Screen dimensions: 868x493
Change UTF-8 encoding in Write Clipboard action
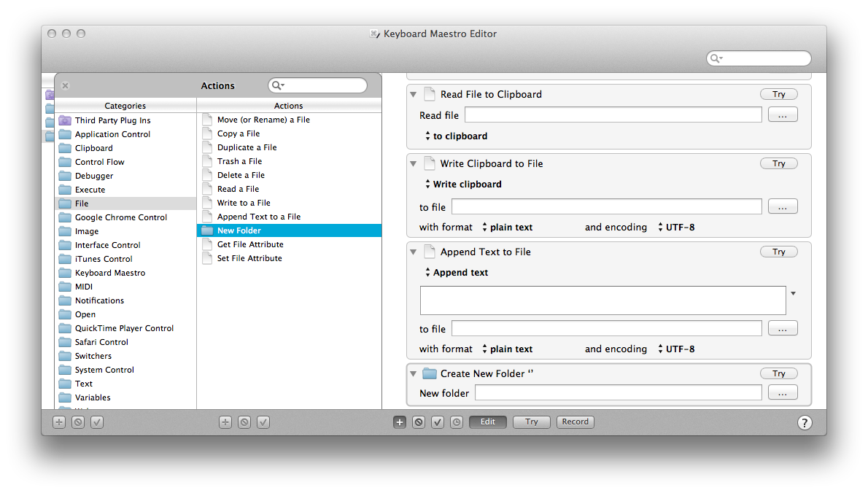pyautogui.click(x=676, y=228)
